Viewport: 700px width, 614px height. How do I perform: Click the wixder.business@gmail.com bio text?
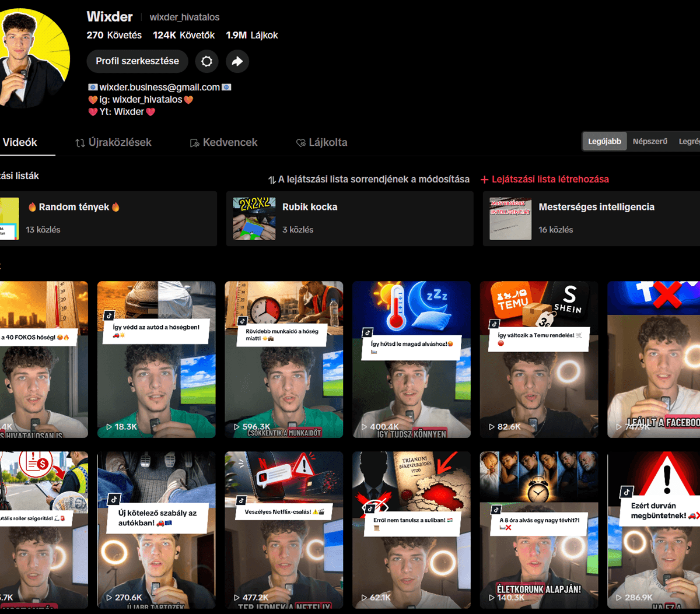tap(160, 87)
